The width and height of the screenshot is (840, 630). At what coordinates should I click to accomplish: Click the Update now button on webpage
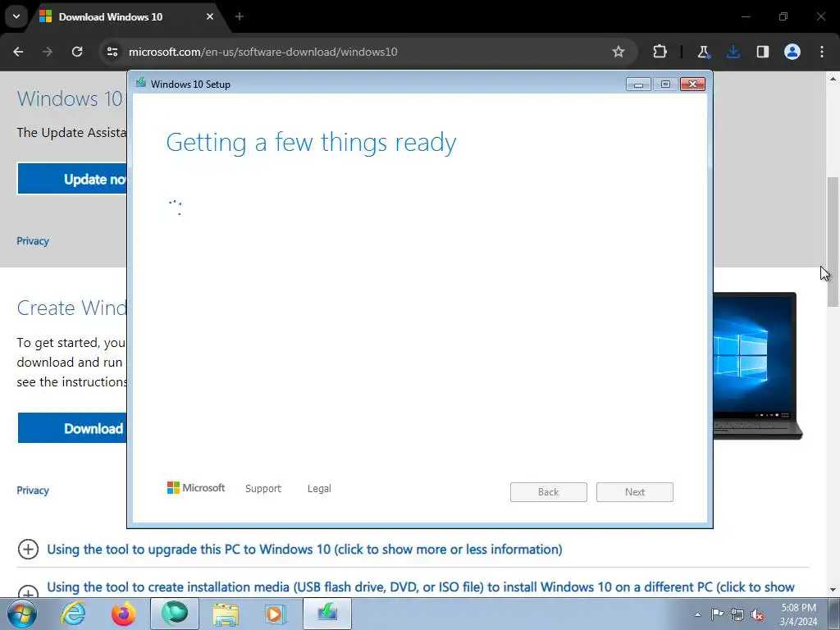pos(72,178)
